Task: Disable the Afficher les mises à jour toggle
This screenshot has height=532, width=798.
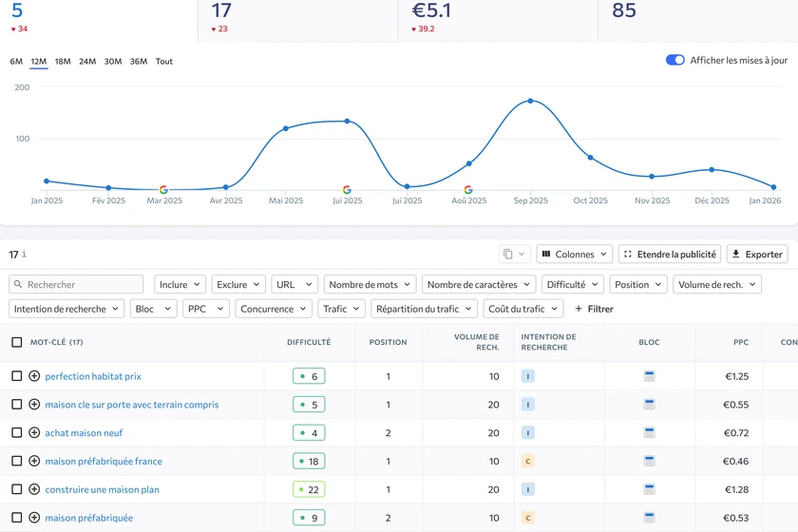Action: coord(674,60)
